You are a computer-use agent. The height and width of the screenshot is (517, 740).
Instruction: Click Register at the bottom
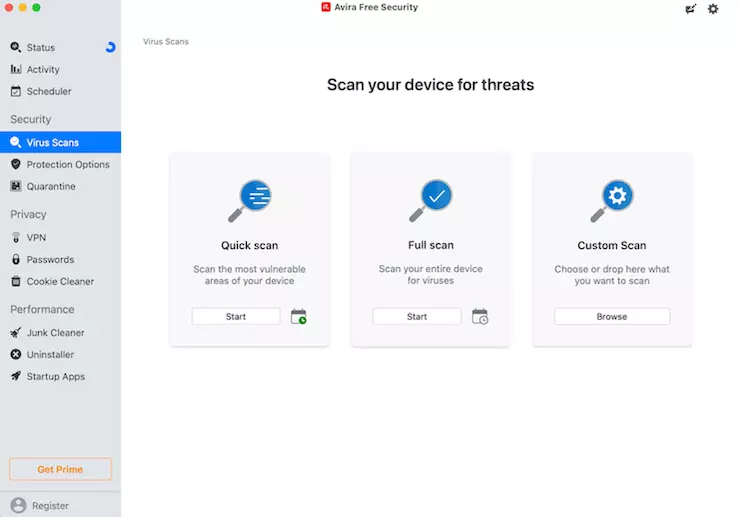pos(50,506)
